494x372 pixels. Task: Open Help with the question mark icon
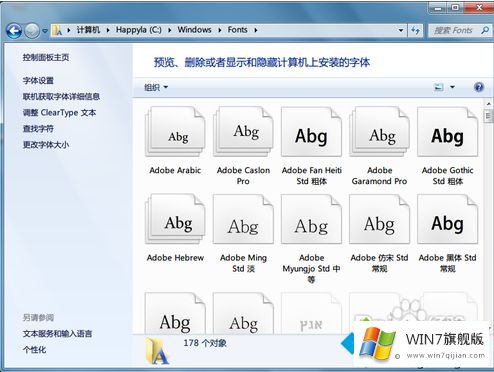pos(479,87)
